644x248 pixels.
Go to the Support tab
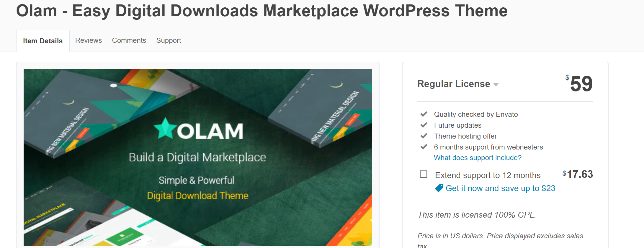(x=169, y=40)
